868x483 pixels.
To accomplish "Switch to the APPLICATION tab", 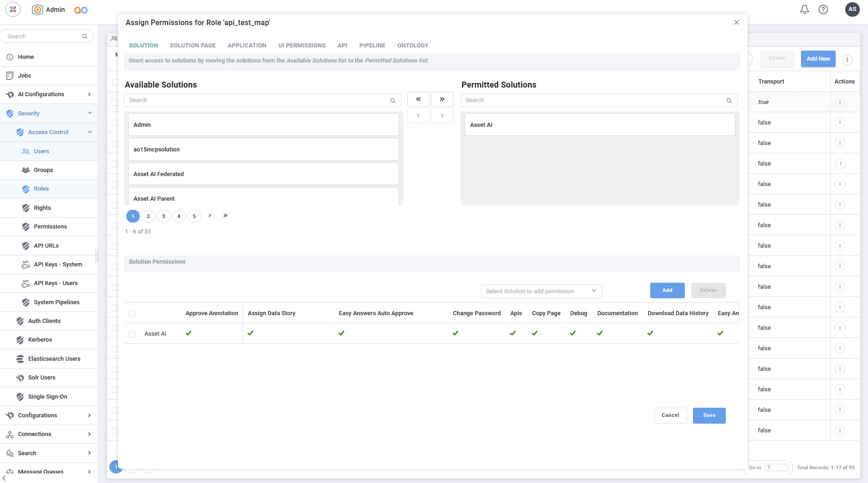I will (x=247, y=46).
